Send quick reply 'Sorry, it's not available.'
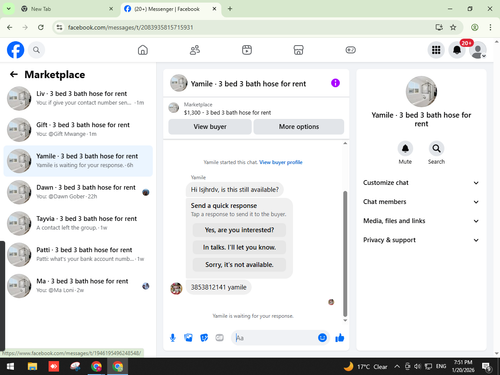Screen dimensions: 500x375 point(239,265)
